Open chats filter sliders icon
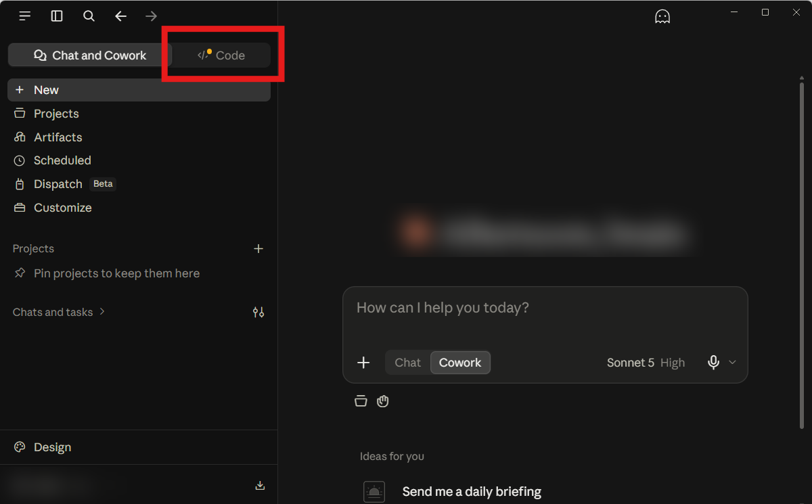The image size is (812, 504). pos(258,313)
